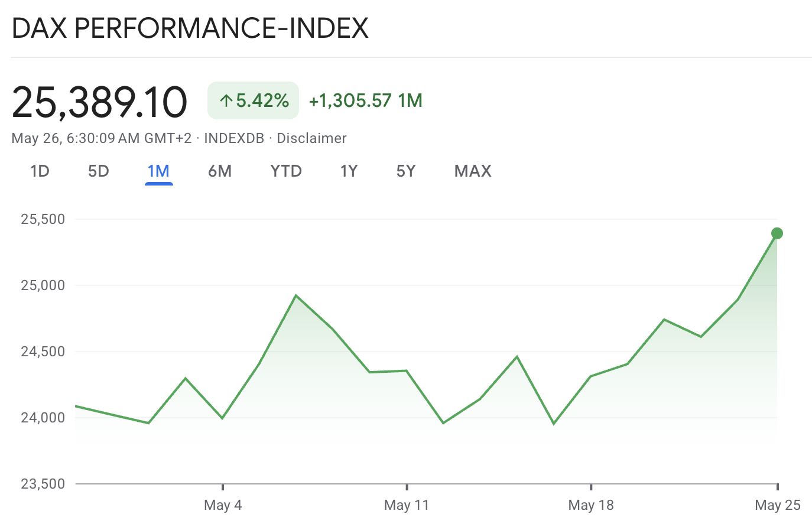
Task: Click the INDEXDB exchange label
Action: pyautogui.click(x=234, y=138)
